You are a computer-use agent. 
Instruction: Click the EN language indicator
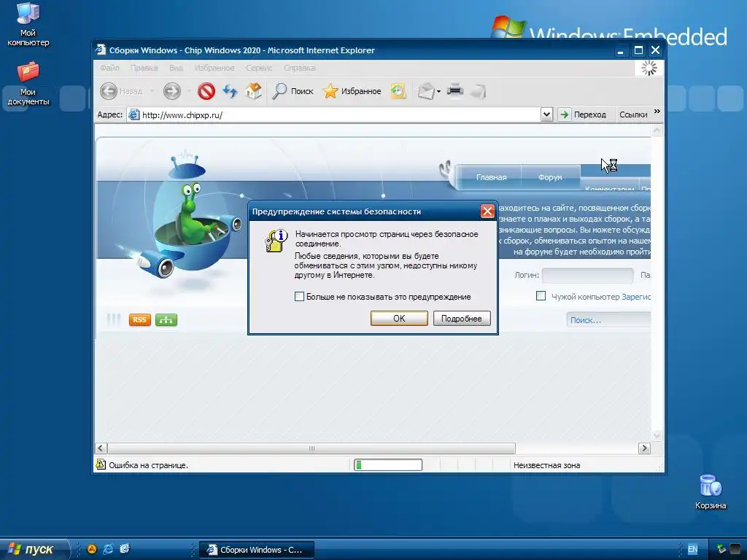tap(693, 549)
